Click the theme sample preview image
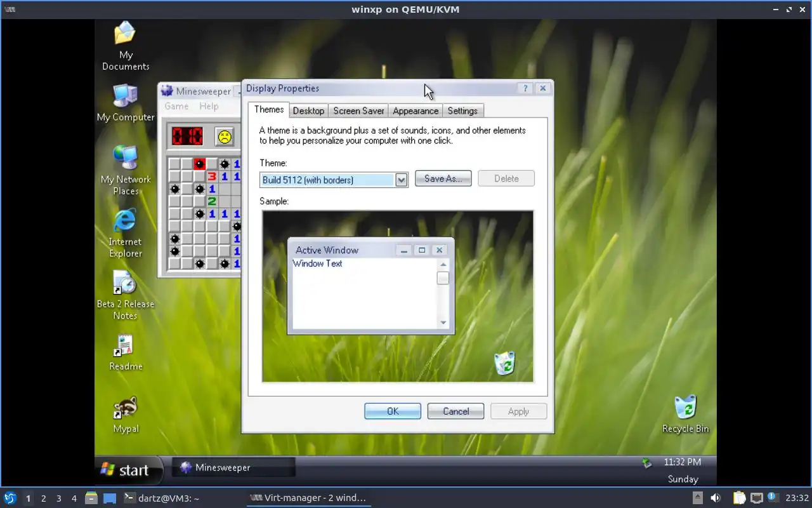 click(398, 297)
